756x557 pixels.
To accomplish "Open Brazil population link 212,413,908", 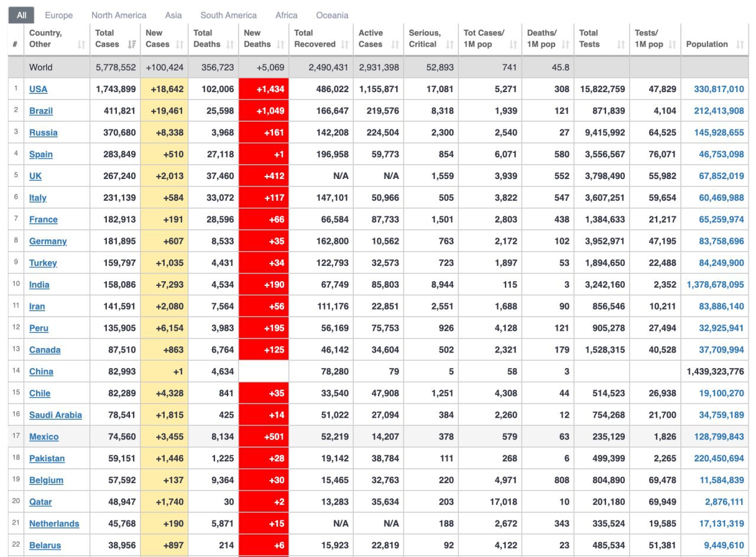I will coord(719,111).
